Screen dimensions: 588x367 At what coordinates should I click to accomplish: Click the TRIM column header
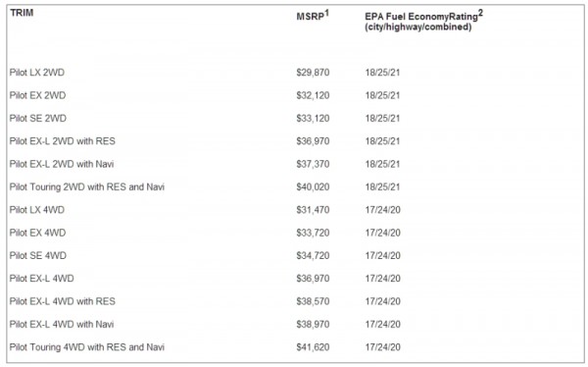[x=22, y=13]
